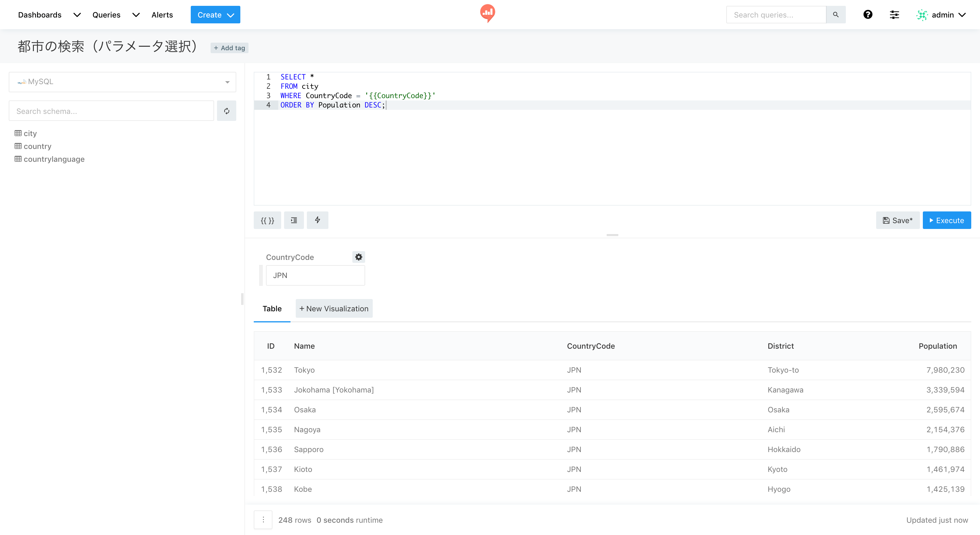Click the format query indent icon
Image resolution: width=980 pixels, height=535 pixels.
tap(294, 220)
